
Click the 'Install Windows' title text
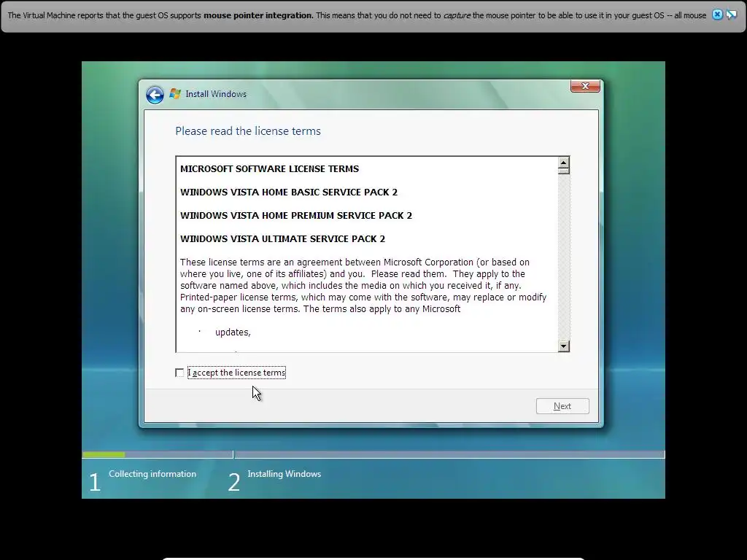216,94
